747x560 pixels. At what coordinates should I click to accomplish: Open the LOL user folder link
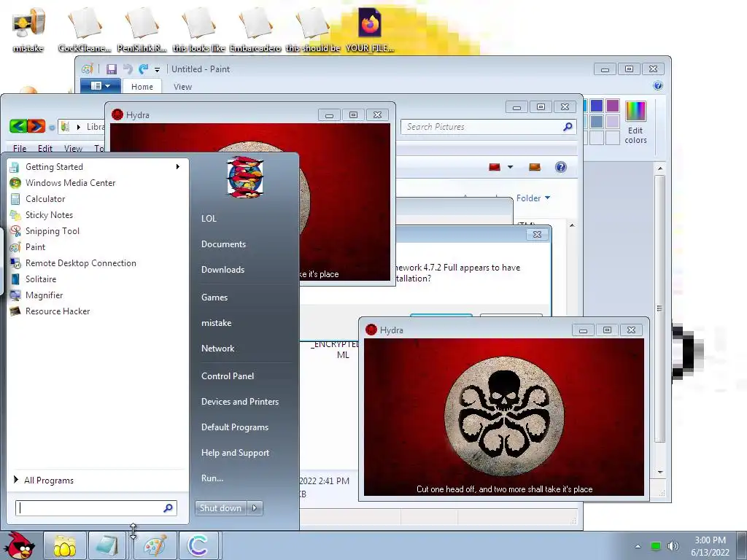[209, 219]
